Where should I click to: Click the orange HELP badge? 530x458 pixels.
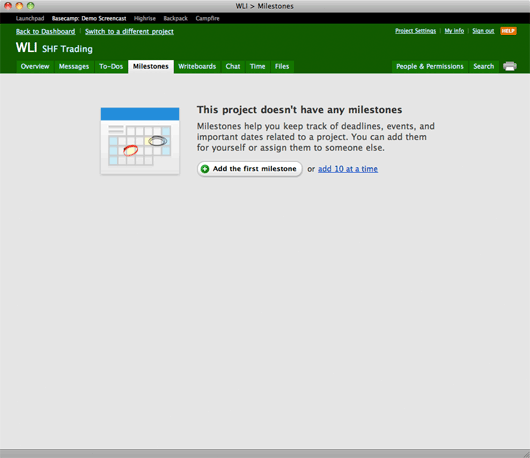[x=508, y=31]
